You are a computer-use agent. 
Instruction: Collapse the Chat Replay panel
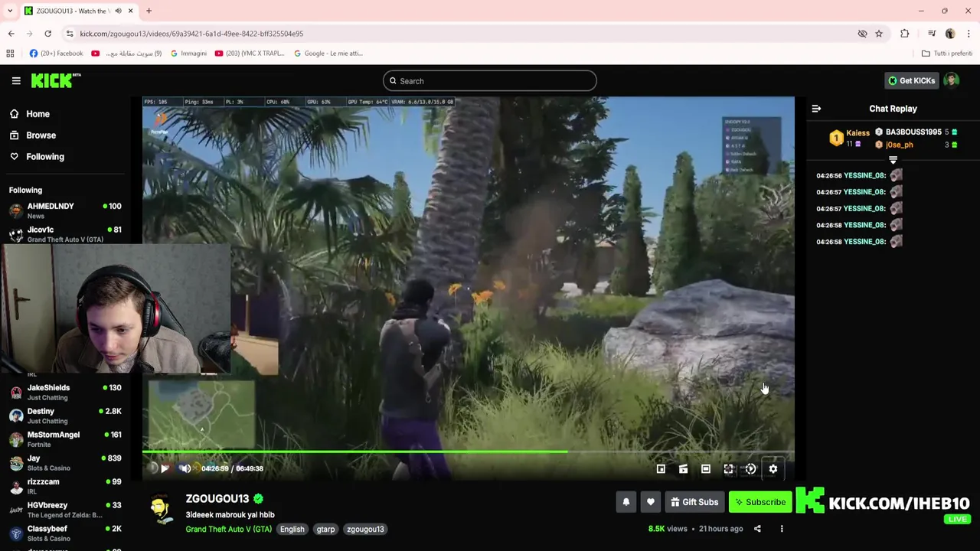816,109
